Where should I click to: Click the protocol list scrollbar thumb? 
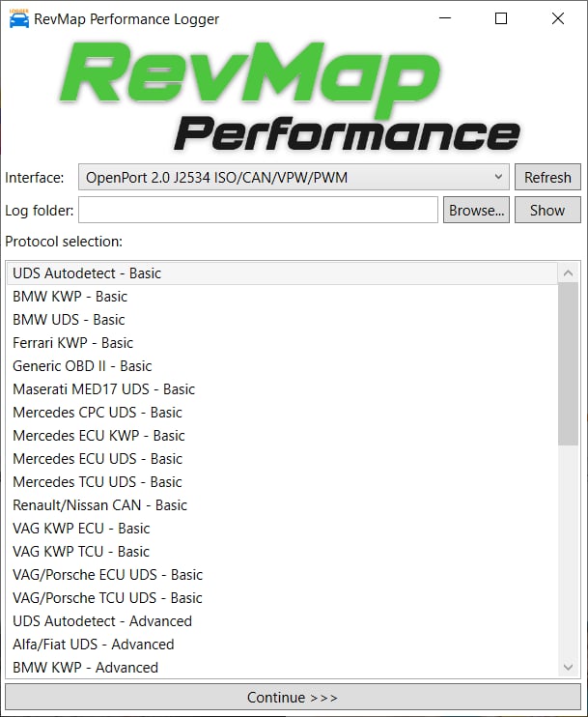(568, 363)
